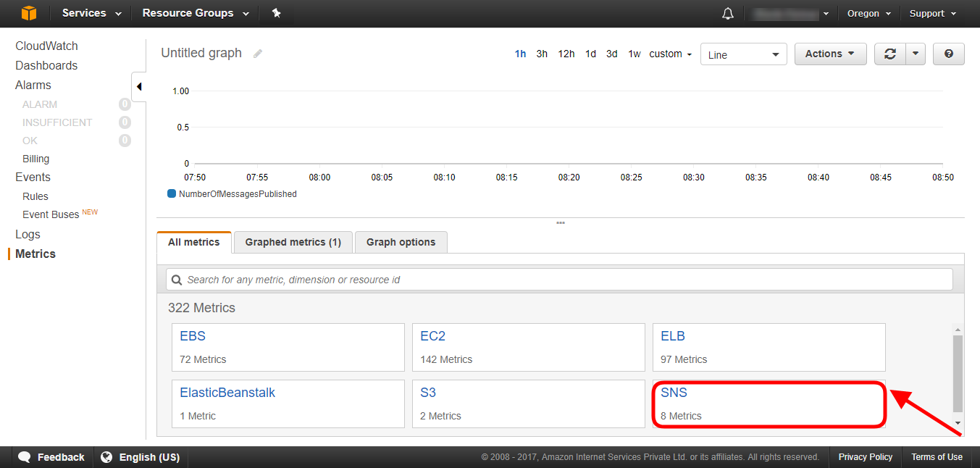Screen dimensions: 980x468
Task: Open Event Buses in the sidebar
Action: point(51,214)
